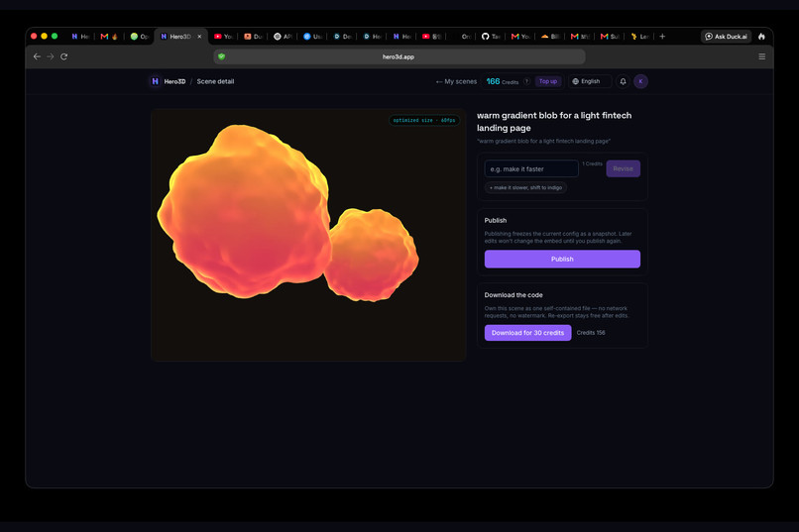Click the green shield icon in address bar
799x532 pixels.
click(222, 56)
